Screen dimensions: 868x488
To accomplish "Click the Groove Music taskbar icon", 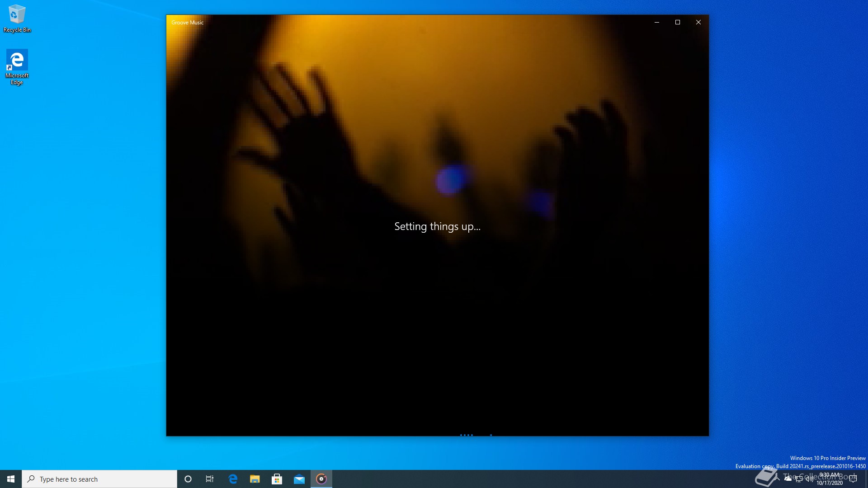I will (x=321, y=479).
